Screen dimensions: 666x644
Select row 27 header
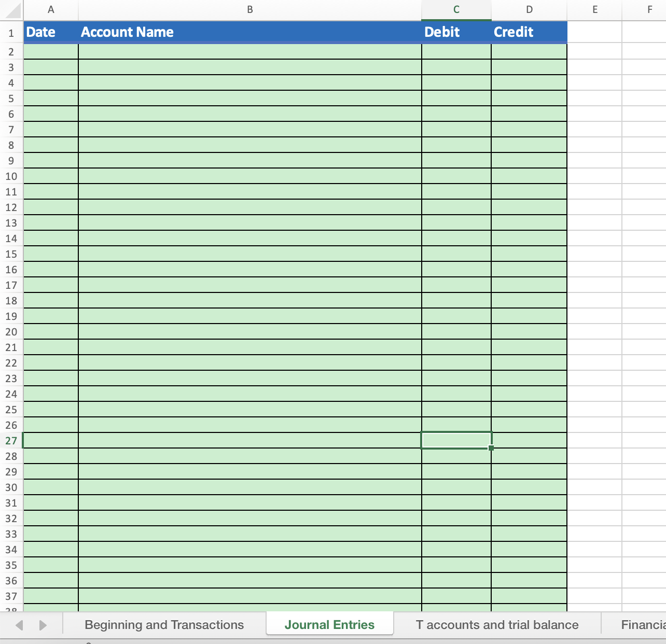coord(11,440)
